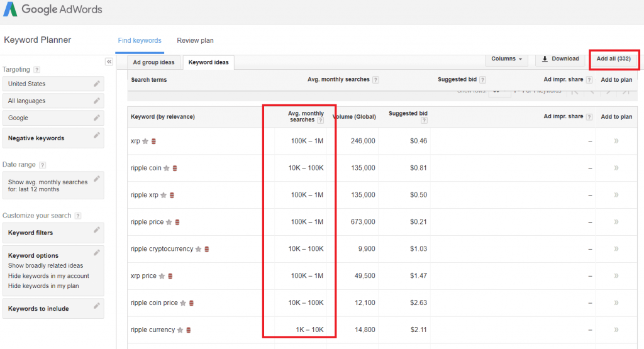Click the Google AdWords logo
The image size is (644, 349).
53,9
